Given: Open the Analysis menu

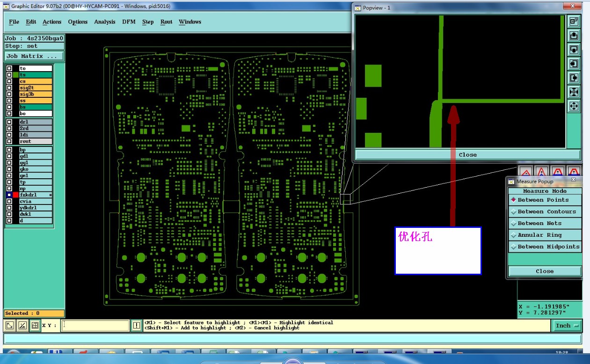Looking at the screenshot, I should [x=105, y=22].
